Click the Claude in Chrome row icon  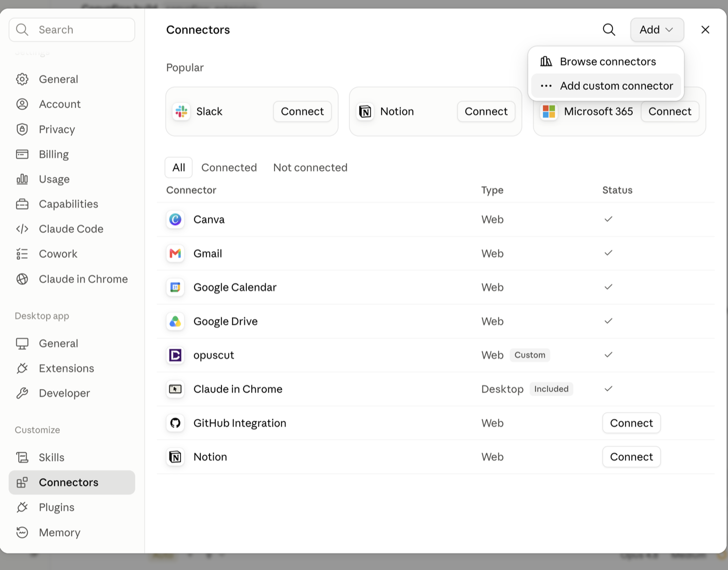pyautogui.click(x=175, y=389)
